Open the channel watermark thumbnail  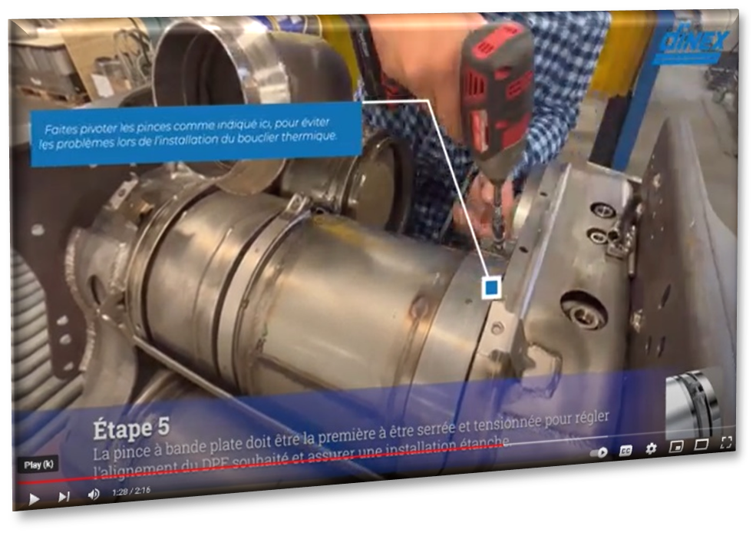pyautogui.click(x=692, y=404)
